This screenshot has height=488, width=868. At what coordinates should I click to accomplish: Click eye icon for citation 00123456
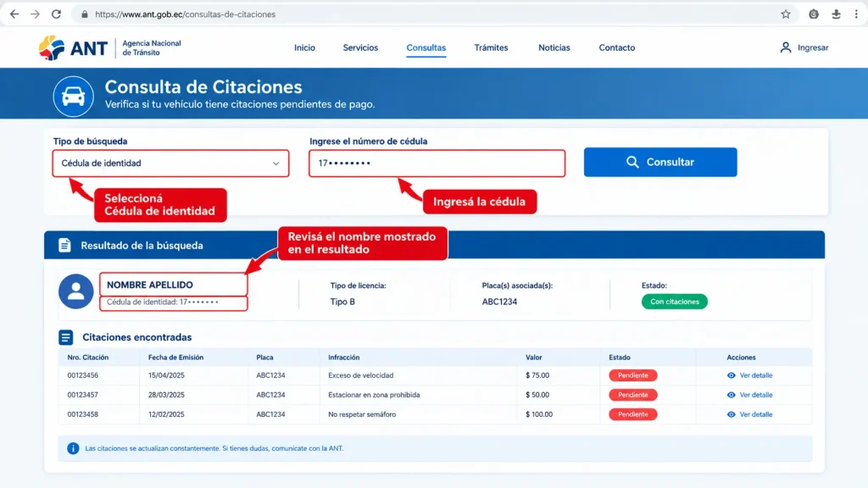pos(732,375)
